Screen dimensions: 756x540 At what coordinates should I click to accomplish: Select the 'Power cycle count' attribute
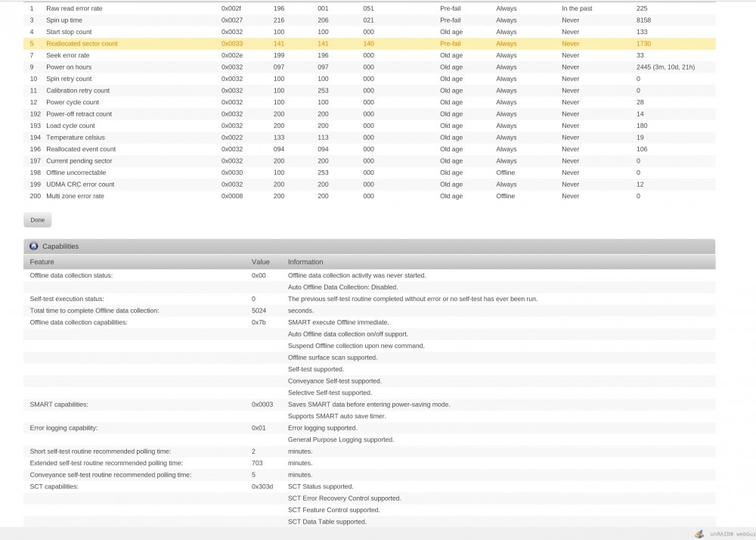pyautogui.click(x=73, y=102)
